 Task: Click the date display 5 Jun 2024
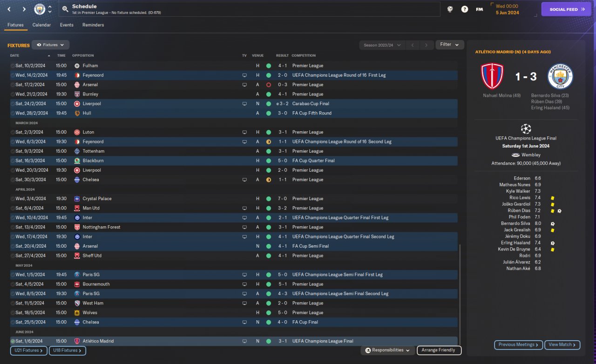tap(508, 13)
